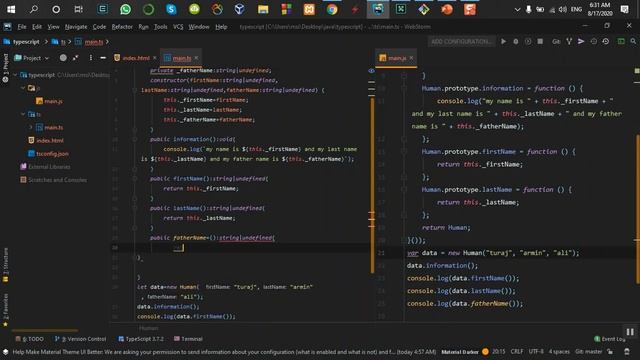Open the VCS menu
This screenshot has width=640, height=360.
178,27
